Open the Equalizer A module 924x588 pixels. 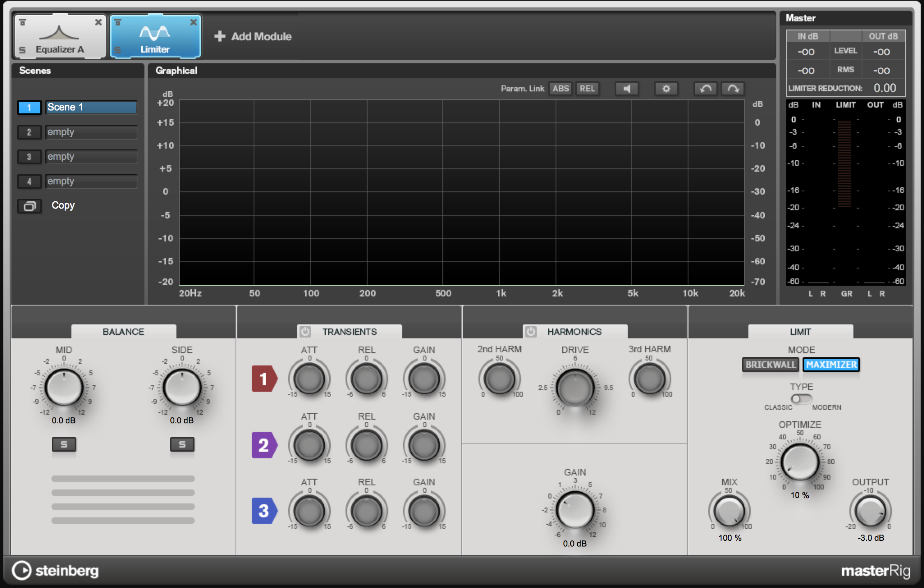59,35
